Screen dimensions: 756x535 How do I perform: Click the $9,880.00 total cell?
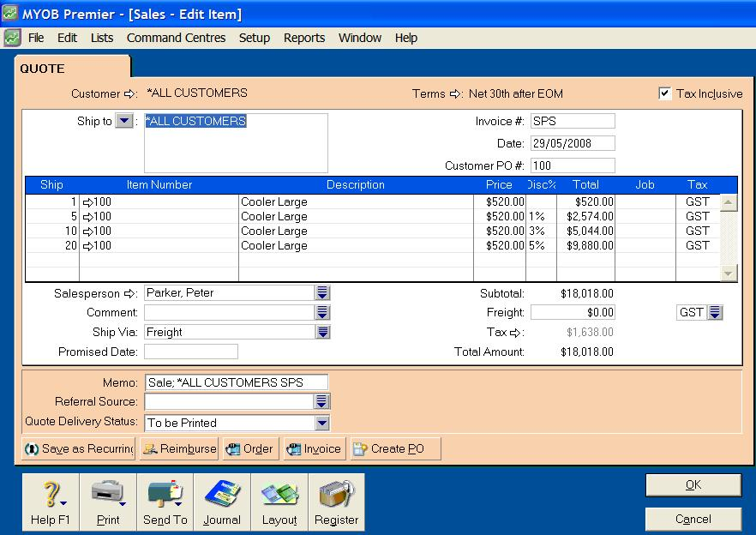coord(585,246)
